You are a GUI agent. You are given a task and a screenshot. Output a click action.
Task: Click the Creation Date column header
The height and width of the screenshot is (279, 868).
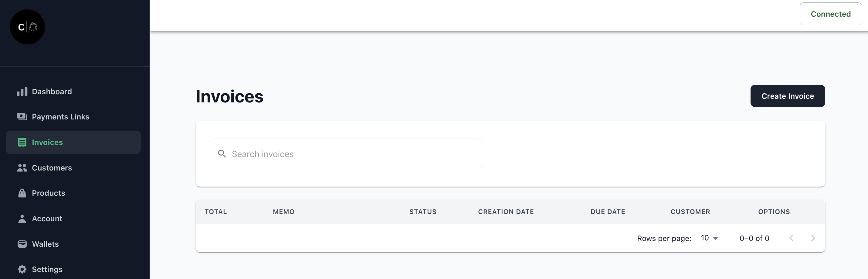tap(505, 212)
